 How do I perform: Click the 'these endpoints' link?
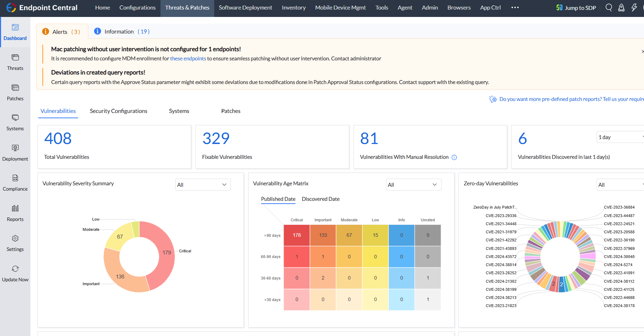tap(188, 59)
